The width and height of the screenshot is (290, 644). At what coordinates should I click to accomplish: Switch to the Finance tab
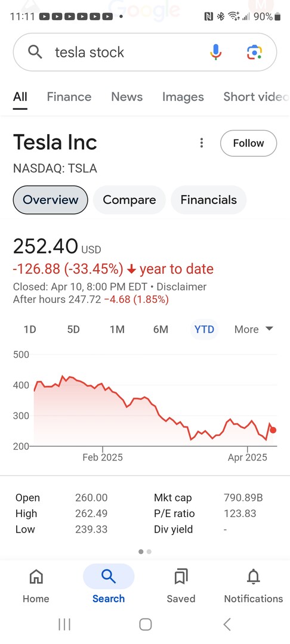(x=69, y=97)
